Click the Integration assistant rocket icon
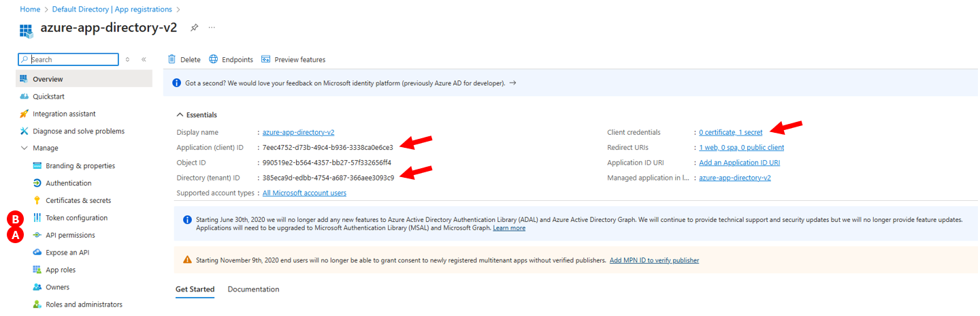The width and height of the screenshot is (980, 316). coord(24,114)
